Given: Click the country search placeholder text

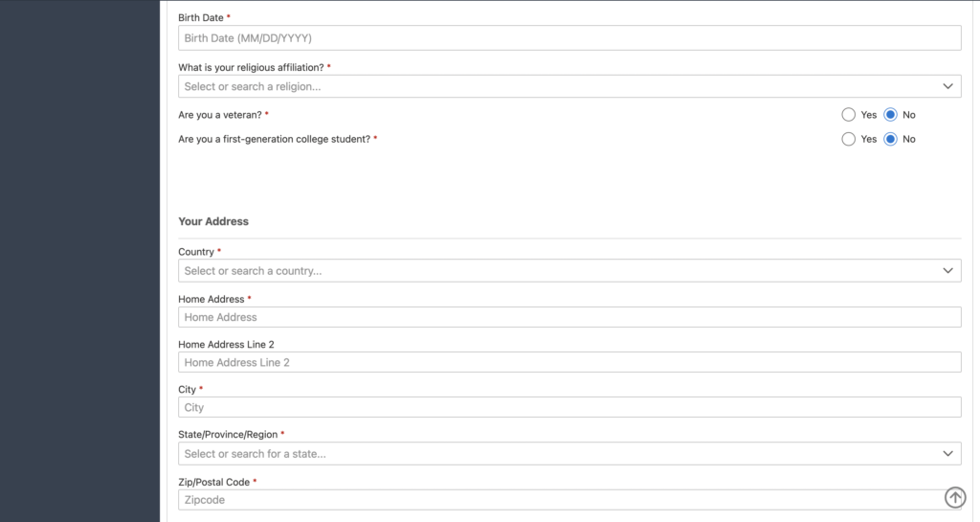Looking at the screenshot, I should 253,271.
